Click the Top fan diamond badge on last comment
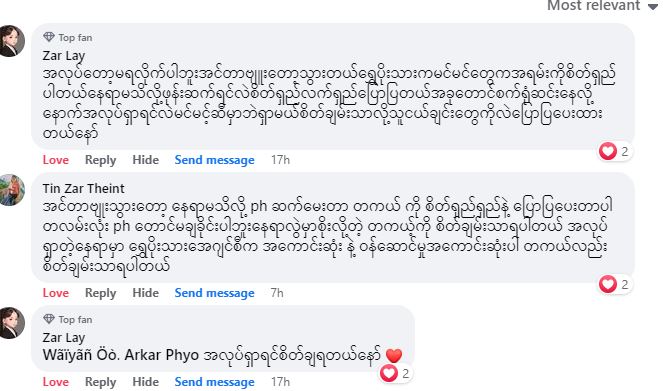The image size is (663, 391). click(49, 319)
